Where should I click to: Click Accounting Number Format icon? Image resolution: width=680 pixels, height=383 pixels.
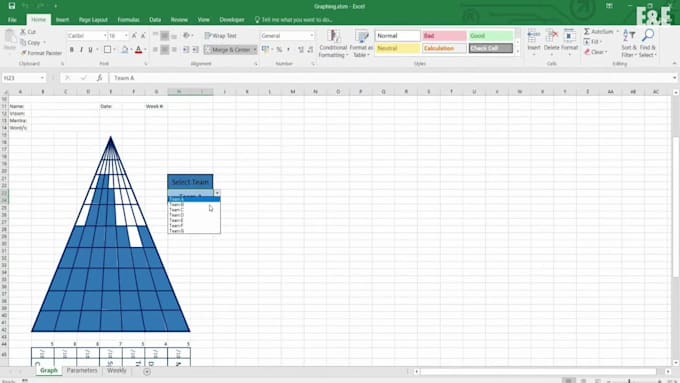(x=265, y=50)
